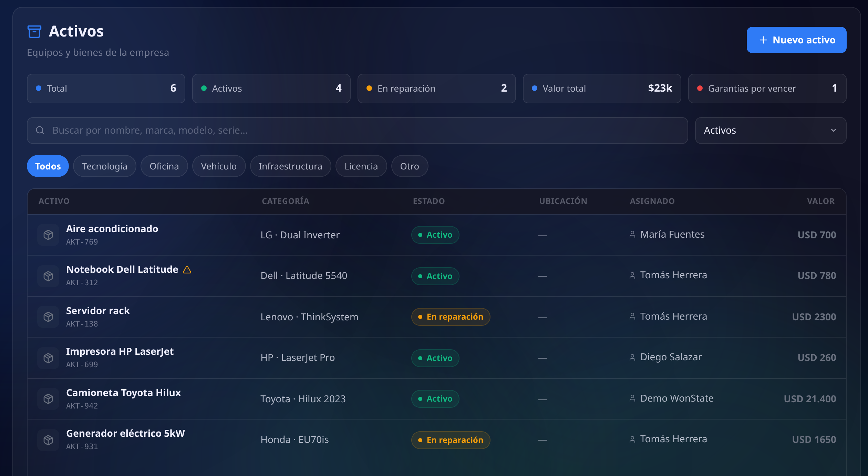Switch to the Vehículo category chip

coord(219,166)
